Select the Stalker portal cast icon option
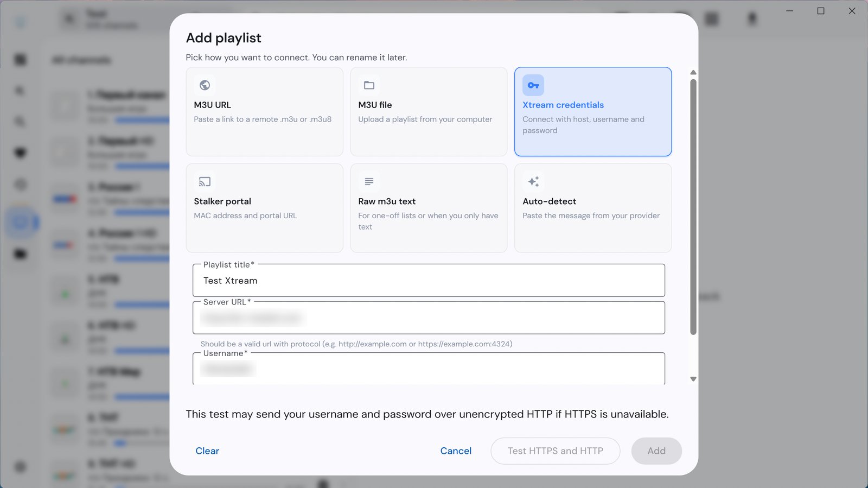Screen dimensions: 868x488 (264, 208)
